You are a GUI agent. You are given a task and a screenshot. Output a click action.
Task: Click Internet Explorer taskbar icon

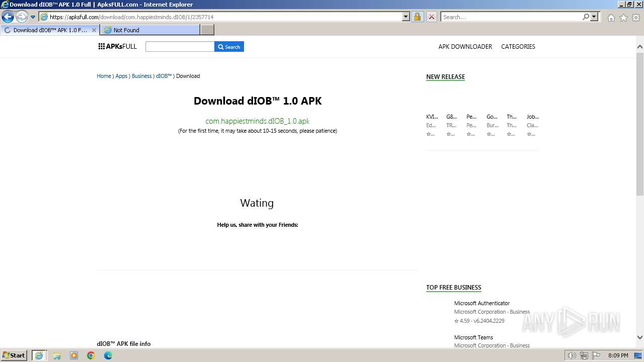click(39, 355)
